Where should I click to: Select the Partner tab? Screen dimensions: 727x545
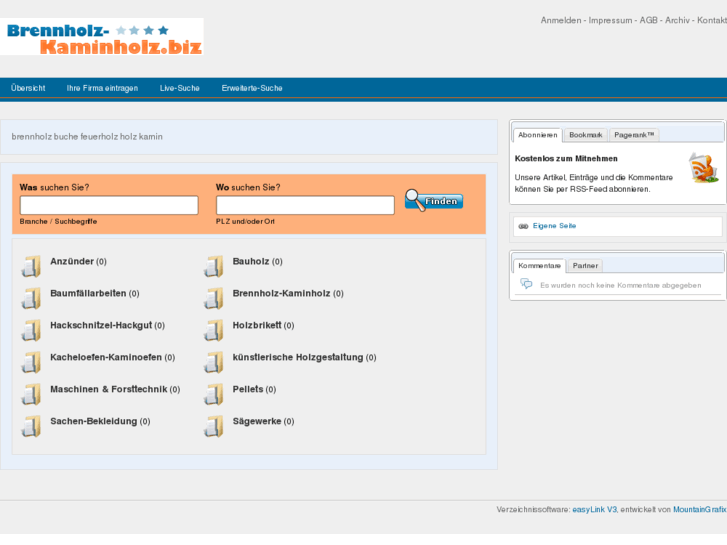click(585, 266)
